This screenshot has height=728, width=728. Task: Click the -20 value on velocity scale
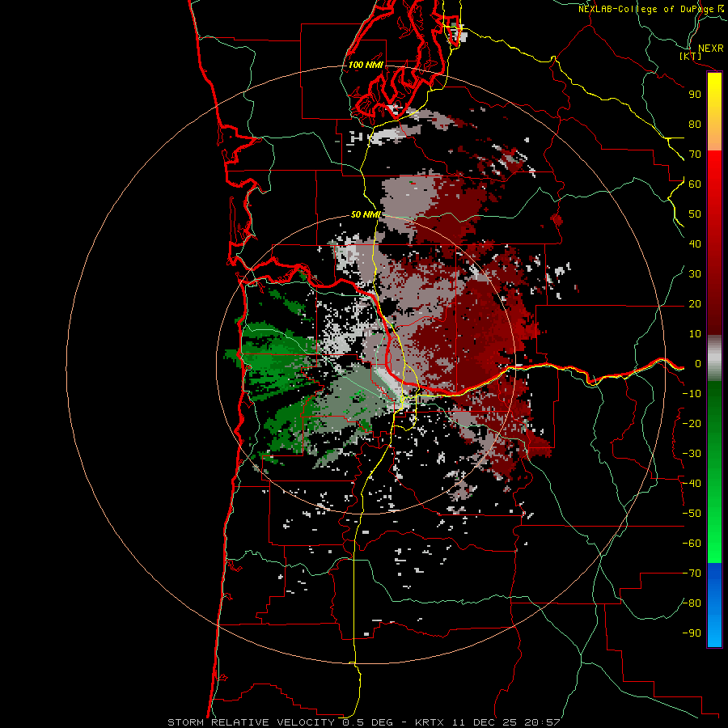pos(692,423)
